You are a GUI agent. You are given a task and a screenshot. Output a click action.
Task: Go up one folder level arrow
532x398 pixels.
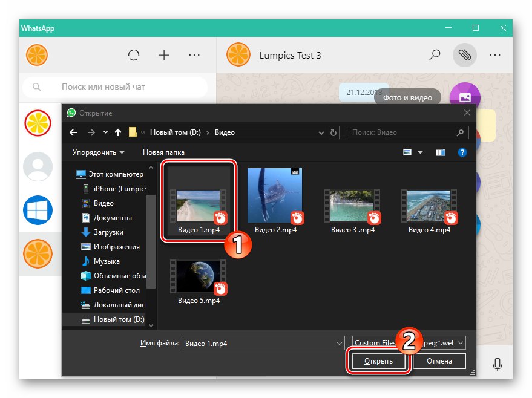(118, 132)
